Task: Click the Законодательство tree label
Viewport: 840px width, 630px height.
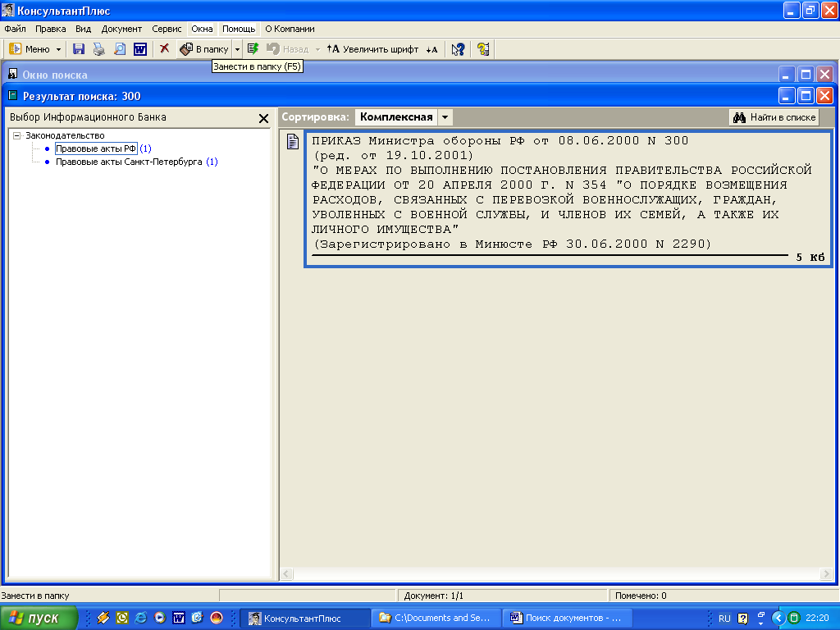Action: [65, 135]
